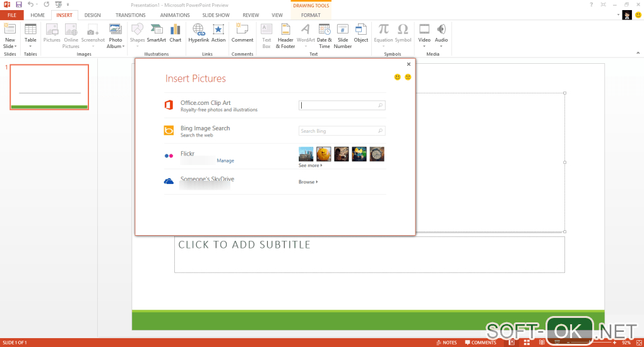Image resolution: width=644 pixels, height=347 pixels.
Task: Switch to the SLIDE SHOW tab
Action: tap(216, 15)
